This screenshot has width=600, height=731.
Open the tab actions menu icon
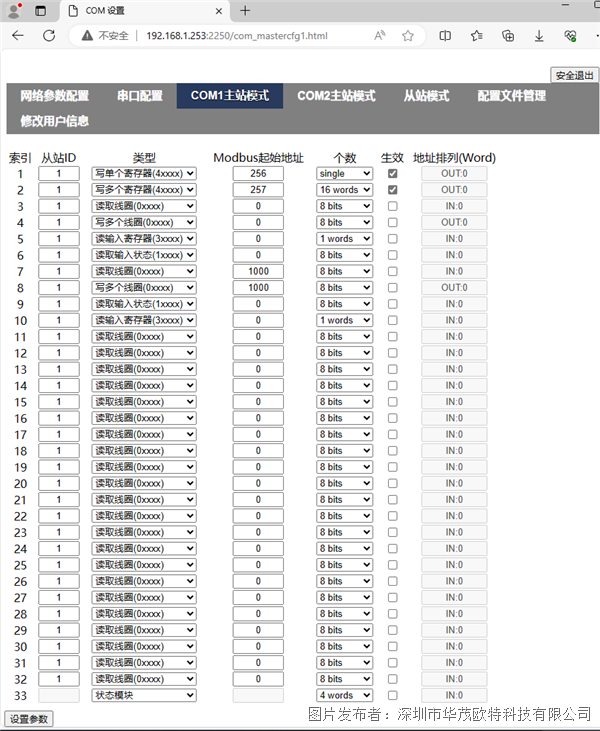tap(41, 11)
